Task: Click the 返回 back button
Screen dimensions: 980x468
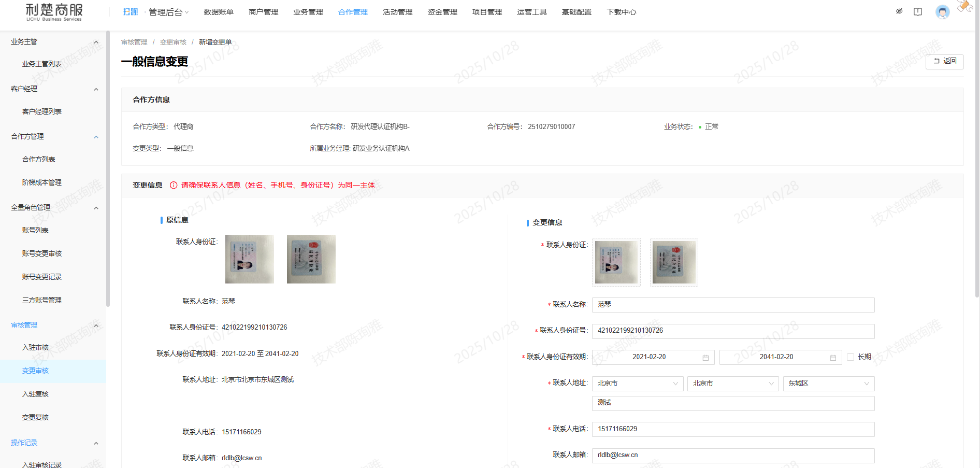Action: (x=944, y=61)
